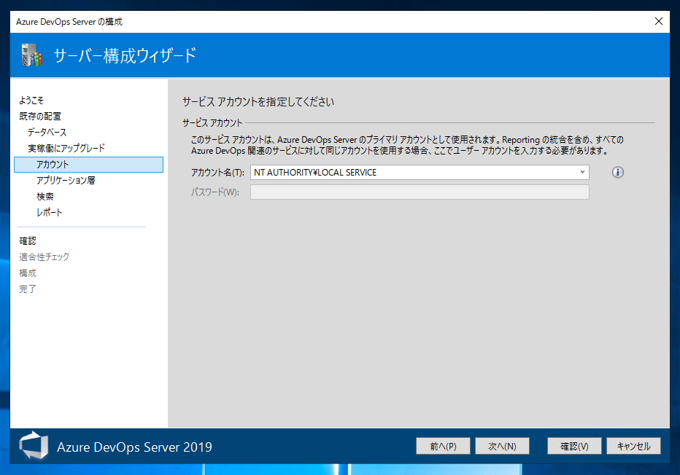Select the 検索 step in sidebar
680x475 pixels.
(45, 197)
